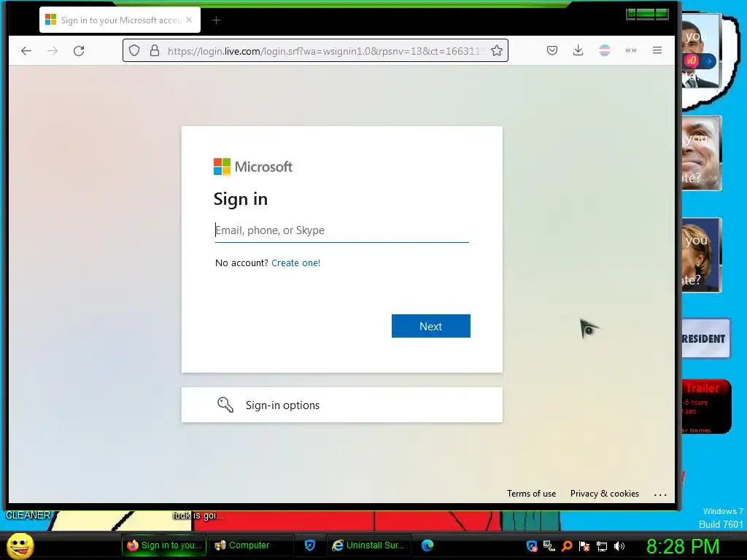Image resolution: width=747 pixels, height=560 pixels.
Task: Open Sign-in options
Action: (x=341, y=405)
